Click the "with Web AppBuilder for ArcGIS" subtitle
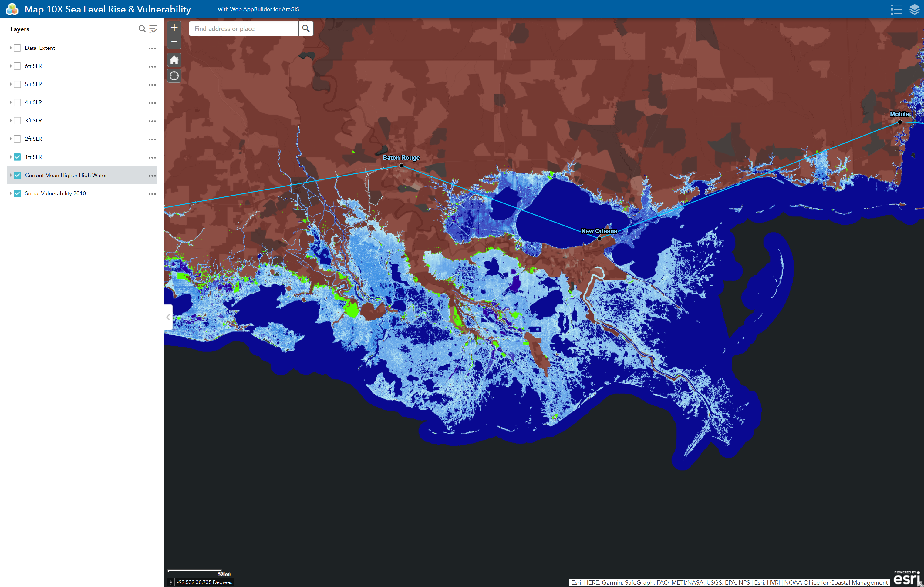The height and width of the screenshot is (587, 924). tap(258, 9)
